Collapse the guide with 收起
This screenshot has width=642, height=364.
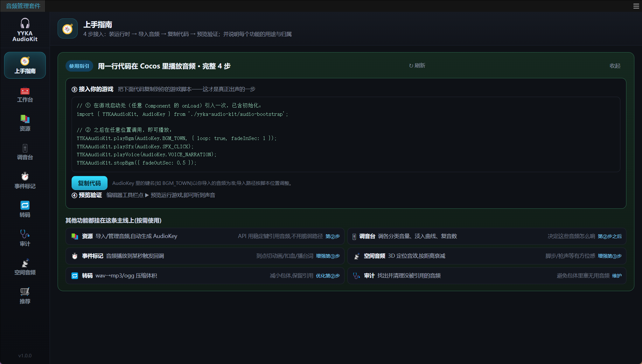[x=615, y=66]
